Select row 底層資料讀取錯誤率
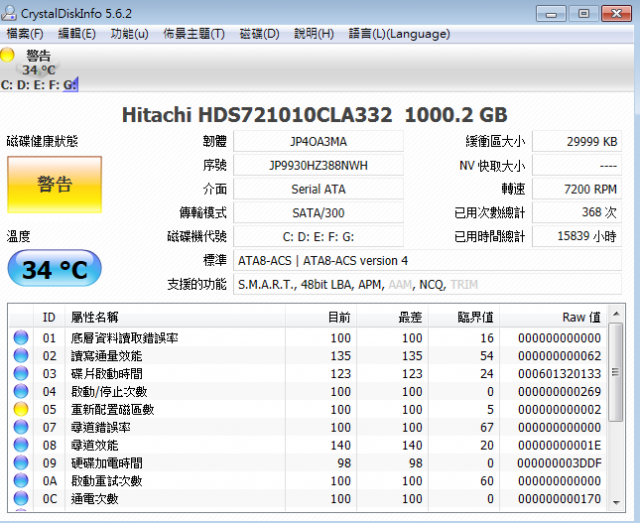 308,338
